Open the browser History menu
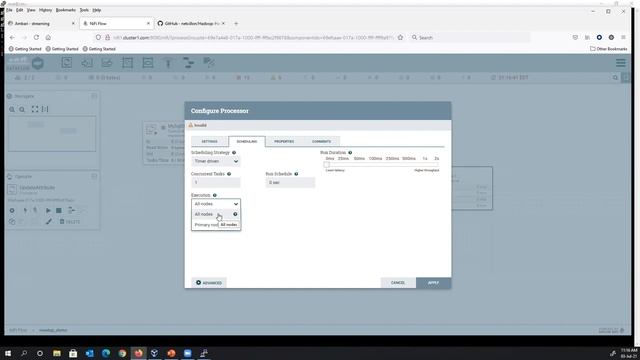Screen dimensions: 640x360 [x=45, y=10]
